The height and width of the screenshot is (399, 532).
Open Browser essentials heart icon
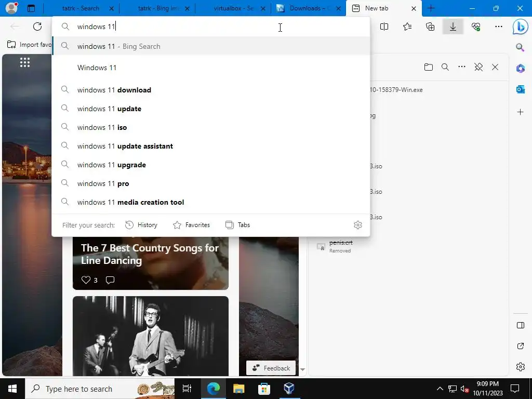coord(476,26)
